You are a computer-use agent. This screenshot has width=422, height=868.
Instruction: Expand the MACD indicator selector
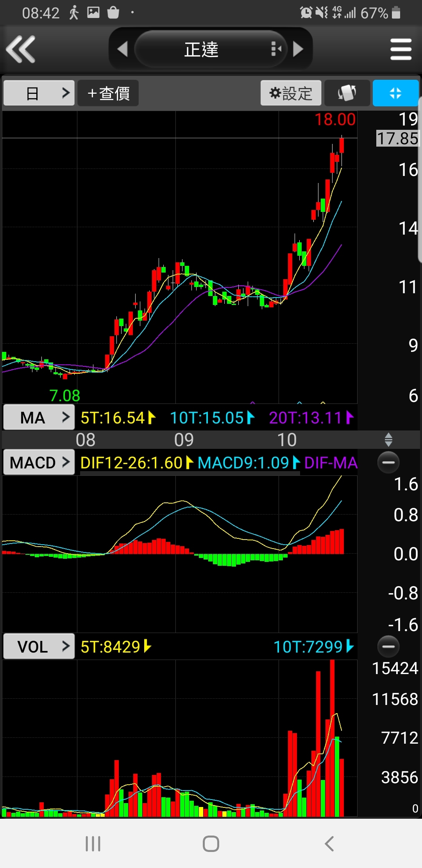click(x=39, y=462)
